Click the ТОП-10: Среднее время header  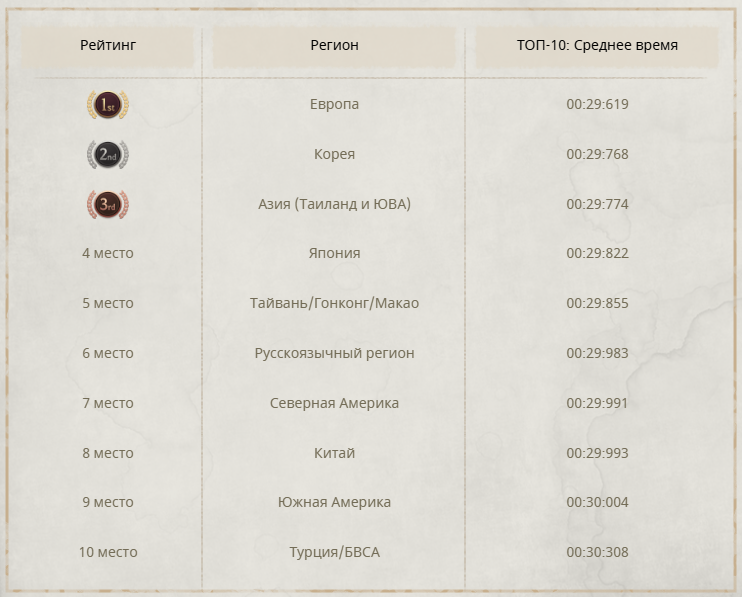[x=597, y=46]
